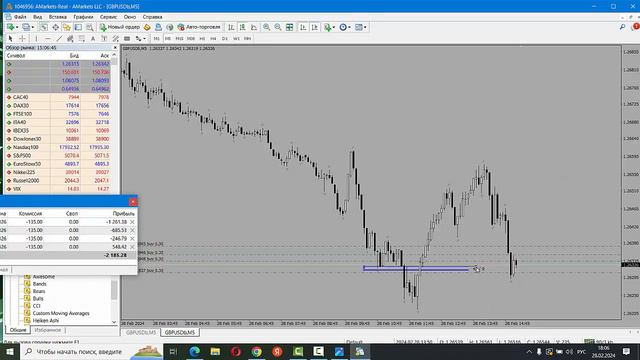Select the H1 timeframe
Viewport: 640px width, 360px height.
[x=202, y=38]
